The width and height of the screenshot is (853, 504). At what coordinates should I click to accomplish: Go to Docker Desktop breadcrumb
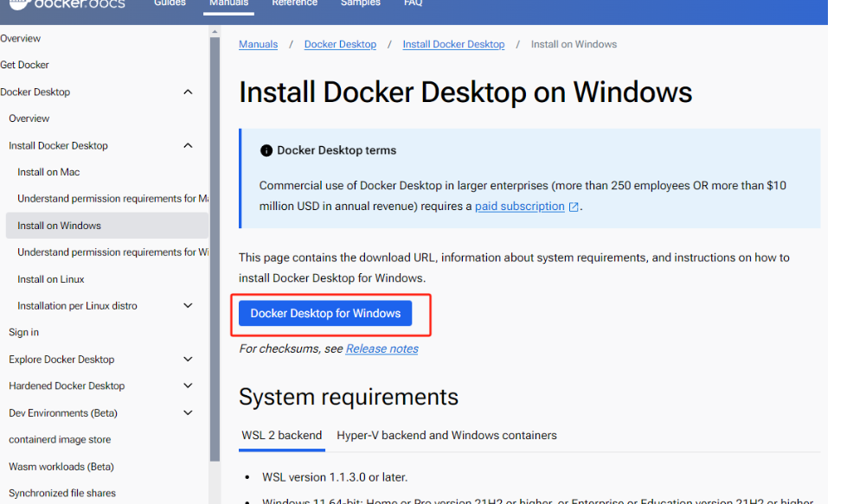[x=340, y=45]
